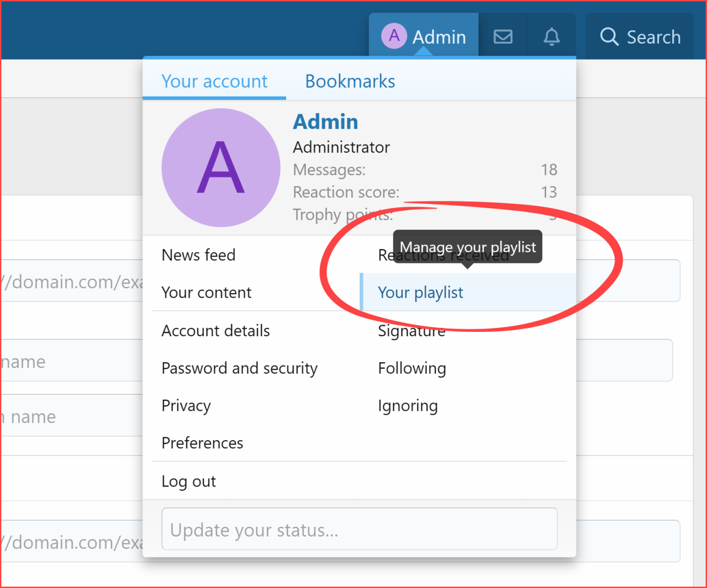This screenshot has width=707, height=588.
Task: Open the large purple profile avatar
Action: 220,167
